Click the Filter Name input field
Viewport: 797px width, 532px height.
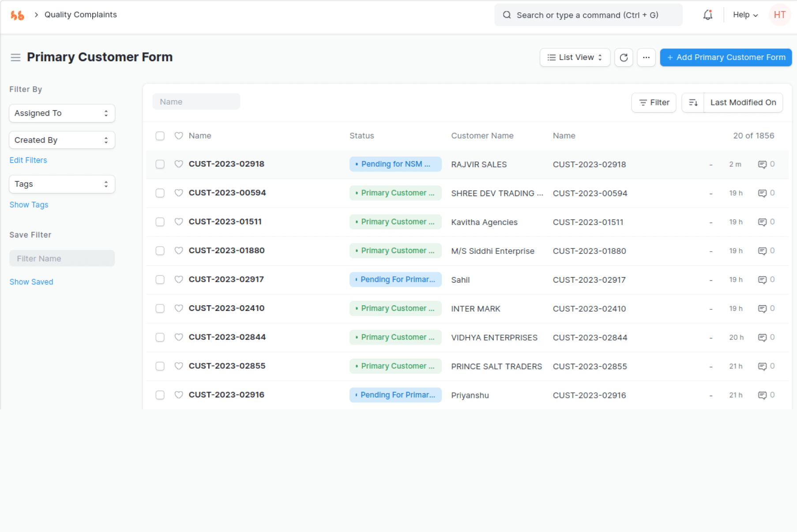[x=62, y=259]
